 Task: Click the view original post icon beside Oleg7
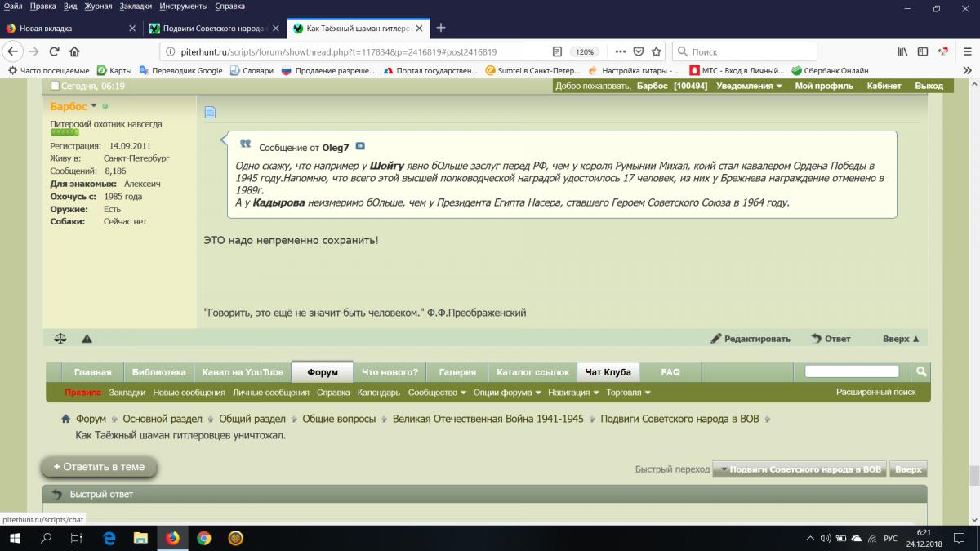point(360,147)
